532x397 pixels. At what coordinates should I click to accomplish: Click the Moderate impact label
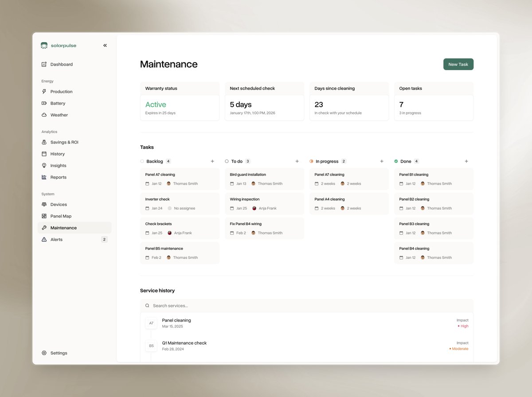459,349
